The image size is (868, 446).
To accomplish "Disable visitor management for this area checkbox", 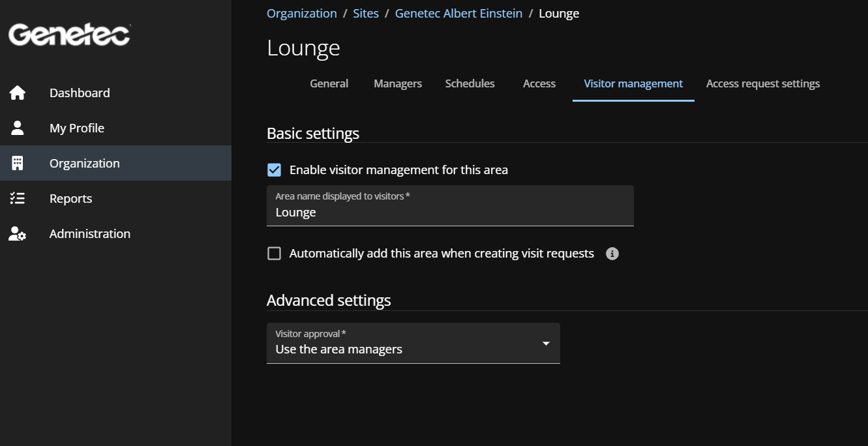I will [275, 170].
